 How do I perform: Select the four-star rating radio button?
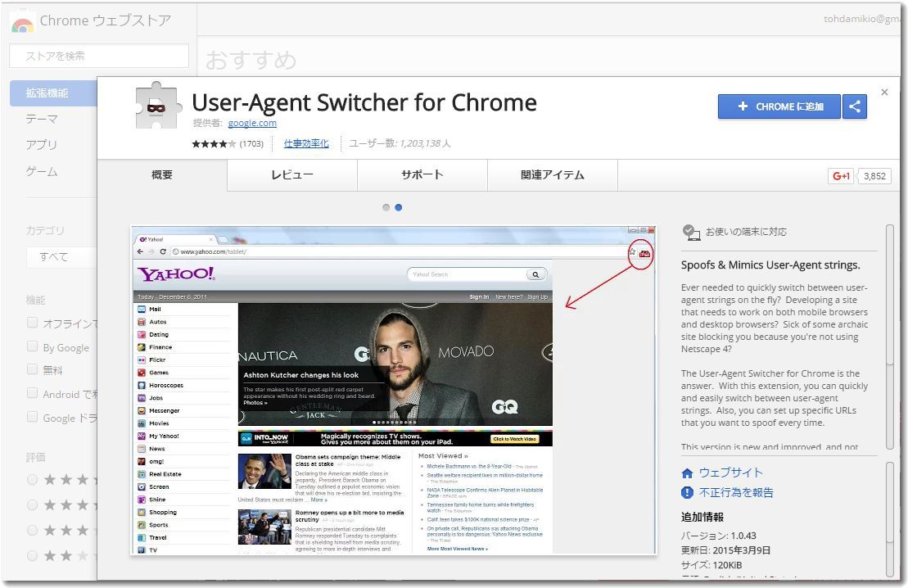coord(33,505)
